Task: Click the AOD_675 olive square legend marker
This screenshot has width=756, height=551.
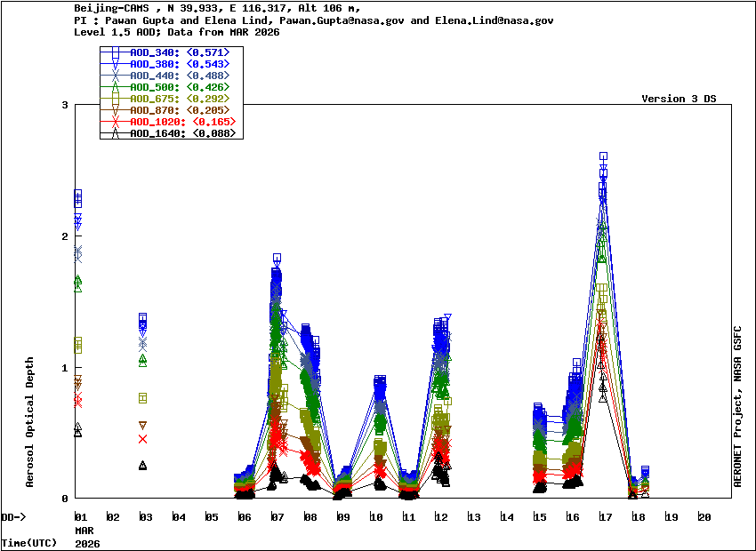Action: coord(115,99)
